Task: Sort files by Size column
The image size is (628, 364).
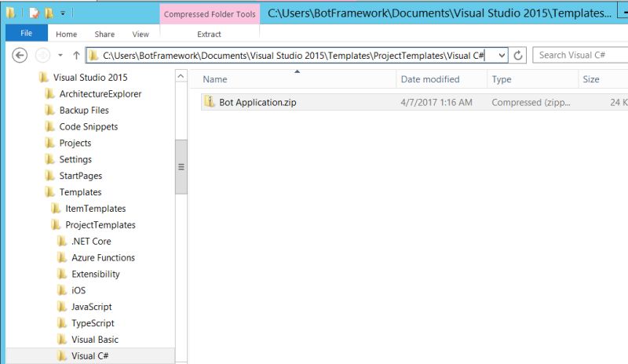Action: (591, 79)
